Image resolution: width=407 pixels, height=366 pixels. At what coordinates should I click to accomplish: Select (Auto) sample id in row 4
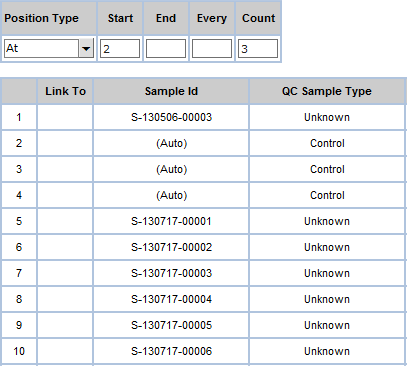pyautogui.click(x=171, y=195)
